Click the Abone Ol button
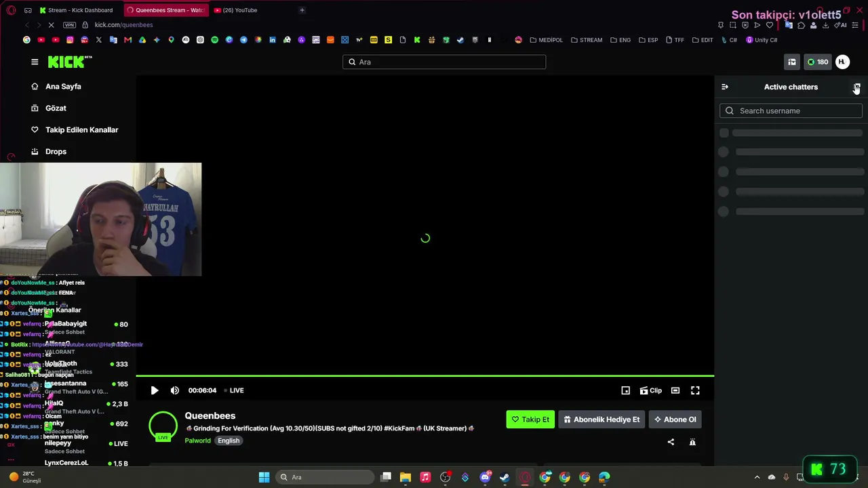This screenshot has height=488, width=868. (675, 420)
